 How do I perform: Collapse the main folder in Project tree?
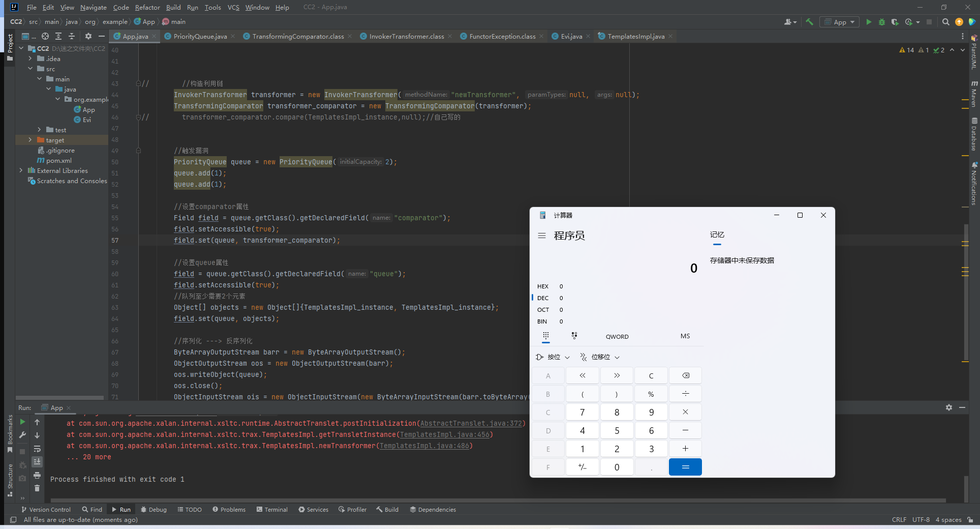pyautogui.click(x=39, y=79)
